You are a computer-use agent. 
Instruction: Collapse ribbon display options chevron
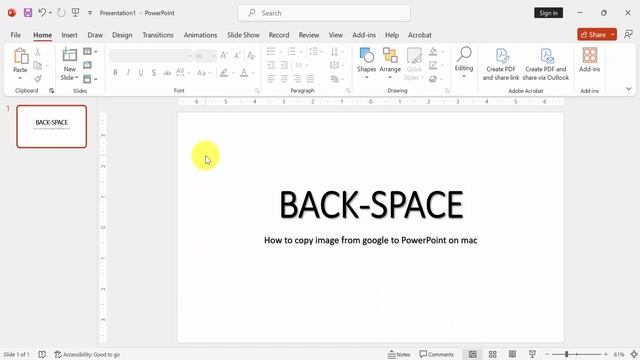[x=629, y=89]
